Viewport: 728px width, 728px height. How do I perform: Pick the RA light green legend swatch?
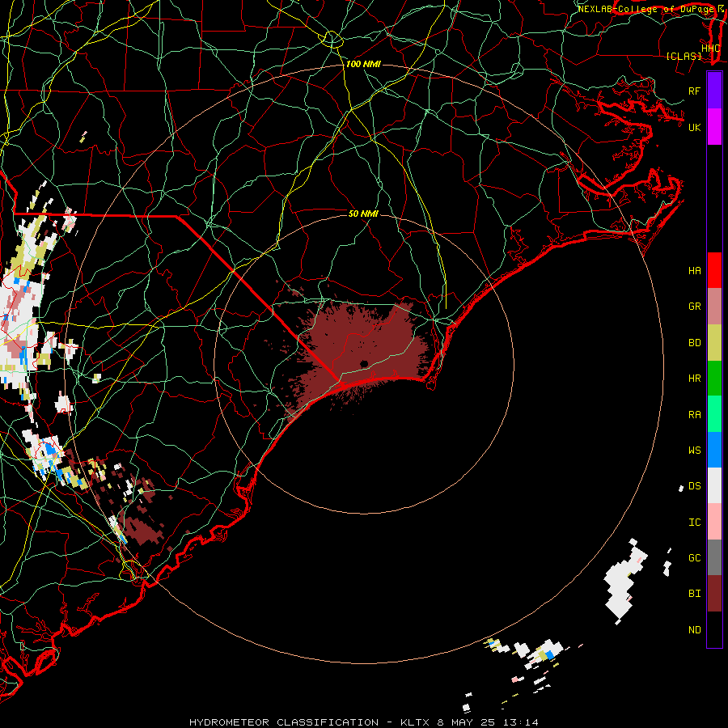click(714, 414)
